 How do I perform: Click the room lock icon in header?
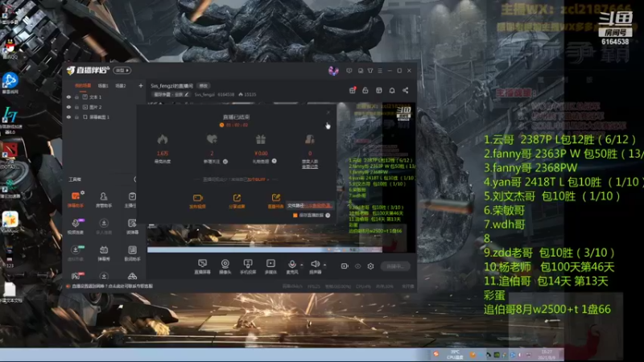(365, 90)
